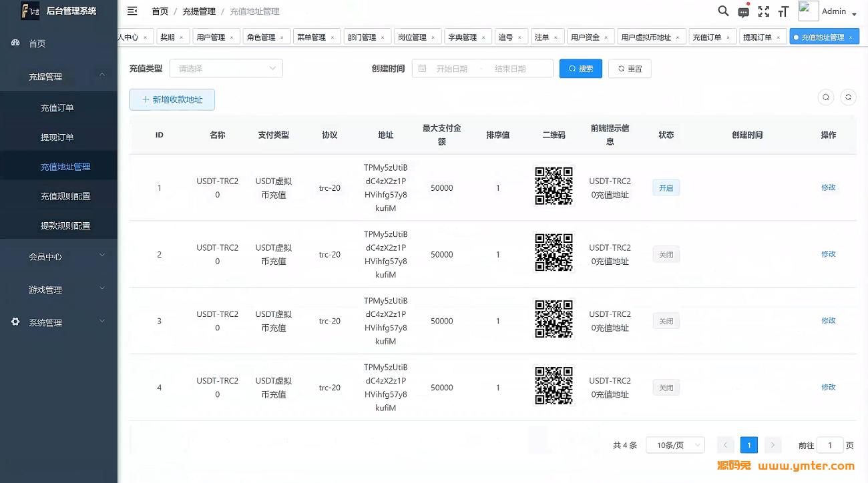The width and height of the screenshot is (868, 483).
Task: Open the 充值类型 select dropdown
Action: [226, 69]
